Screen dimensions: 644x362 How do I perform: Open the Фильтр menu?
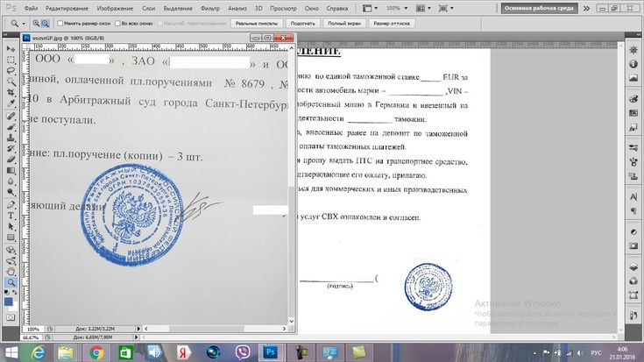[x=210, y=8]
